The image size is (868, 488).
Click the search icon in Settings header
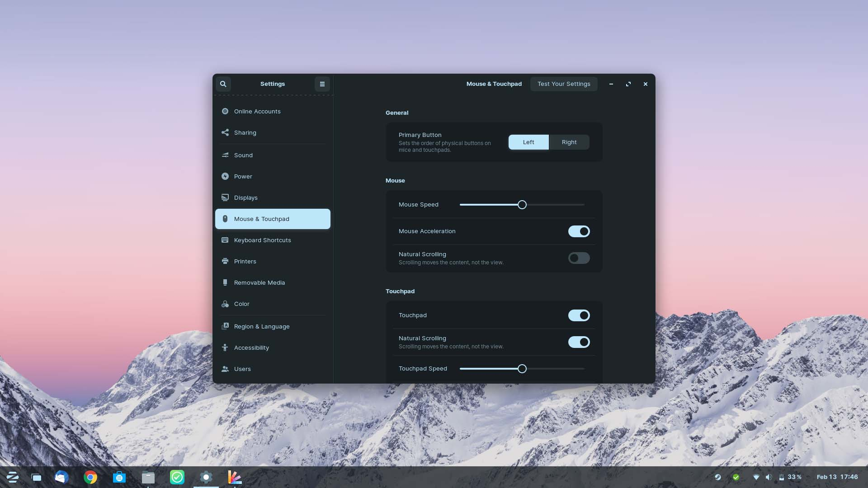pyautogui.click(x=223, y=84)
